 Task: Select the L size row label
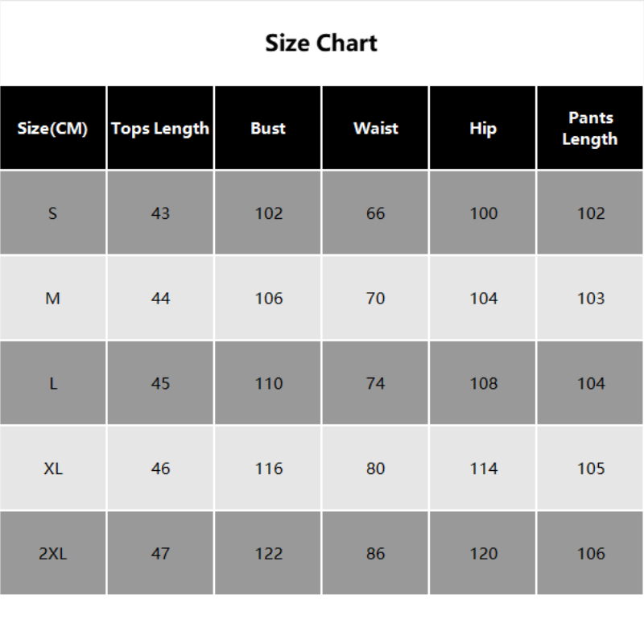pos(53,384)
